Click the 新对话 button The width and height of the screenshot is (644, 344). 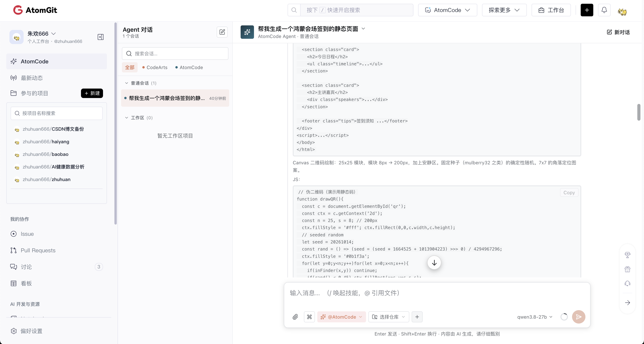coord(618,32)
